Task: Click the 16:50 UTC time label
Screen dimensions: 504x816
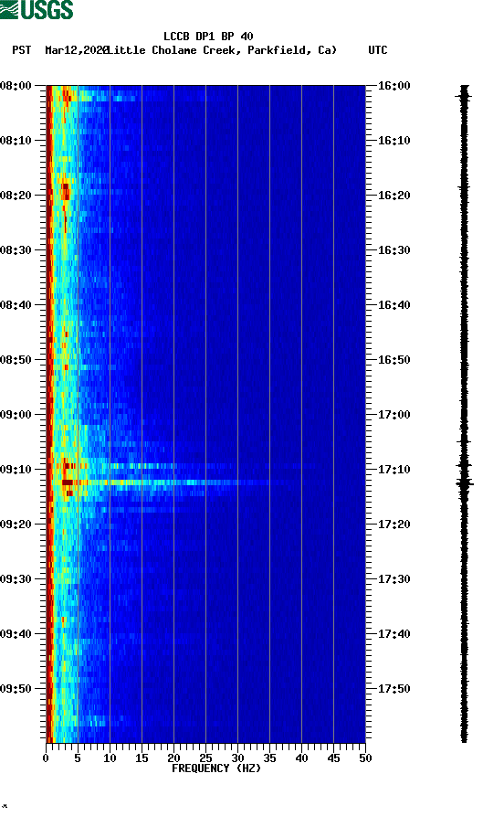Action: point(394,360)
